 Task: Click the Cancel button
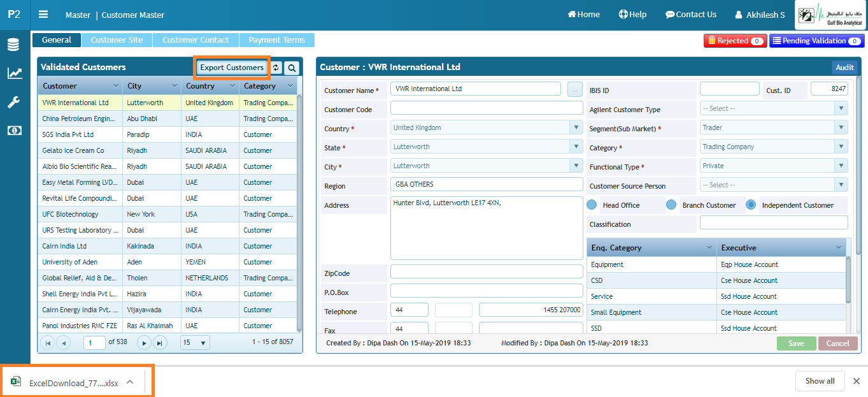(838, 343)
